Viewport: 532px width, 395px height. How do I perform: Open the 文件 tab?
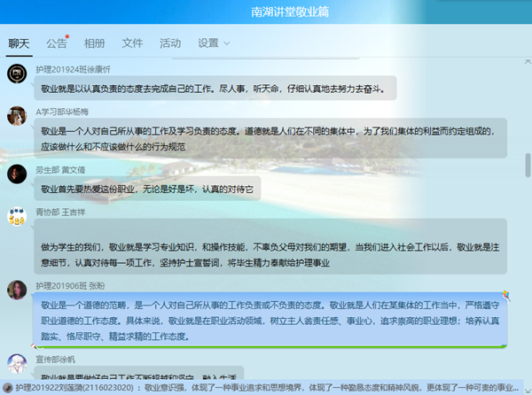click(x=132, y=43)
